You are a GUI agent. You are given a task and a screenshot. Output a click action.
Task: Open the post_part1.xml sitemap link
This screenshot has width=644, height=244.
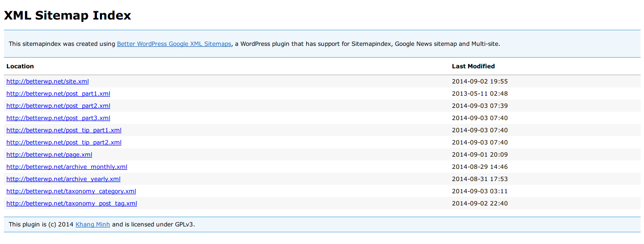coord(58,94)
